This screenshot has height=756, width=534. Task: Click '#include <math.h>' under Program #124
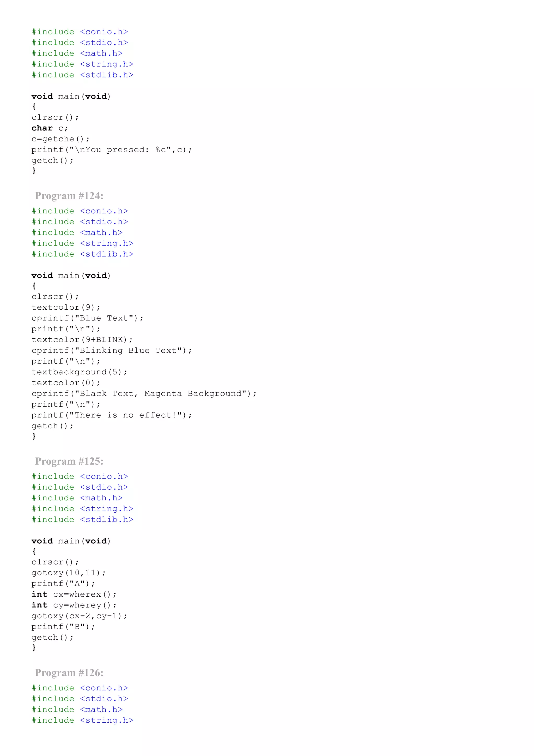[x=77, y=232]
